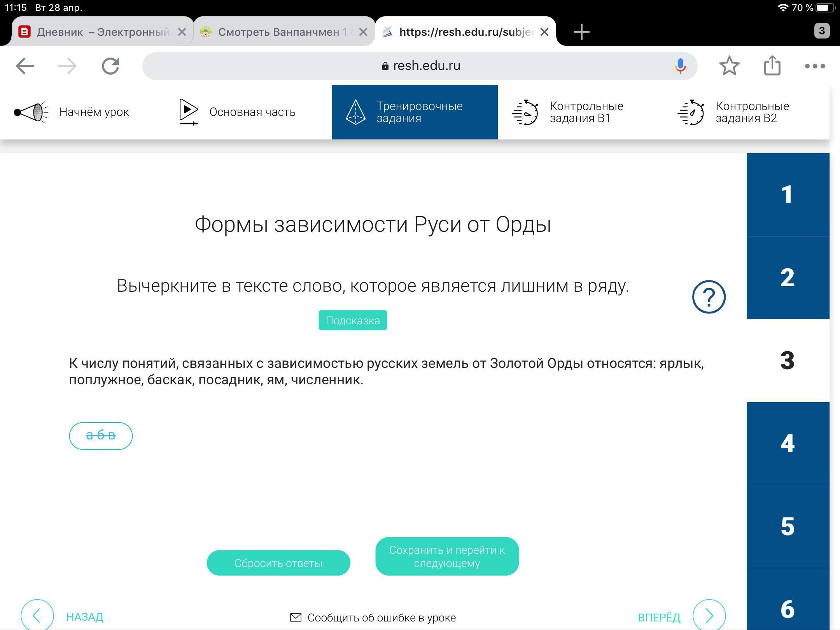Viewport: 840px width, 630px height.
Task: Open the three-dot browser menu
Action: tap(815, 66)
